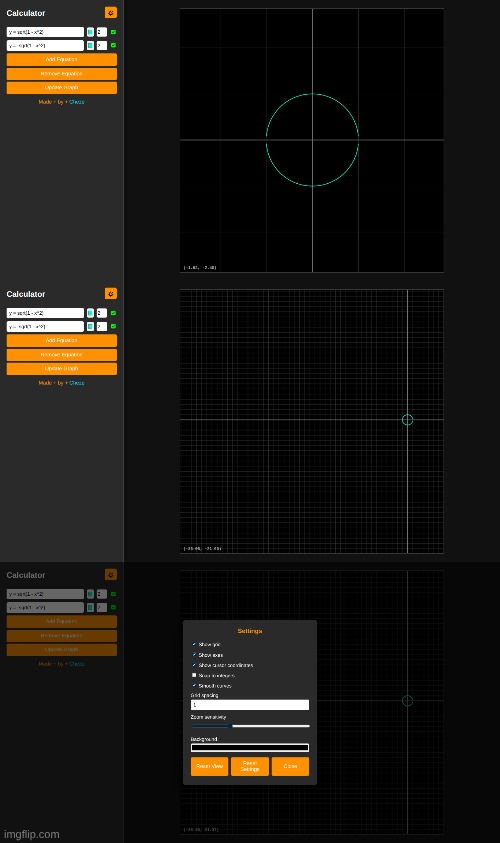Close the Settings dialog
This screenshot has width=500, height=843.
click(x=290, y=766)
